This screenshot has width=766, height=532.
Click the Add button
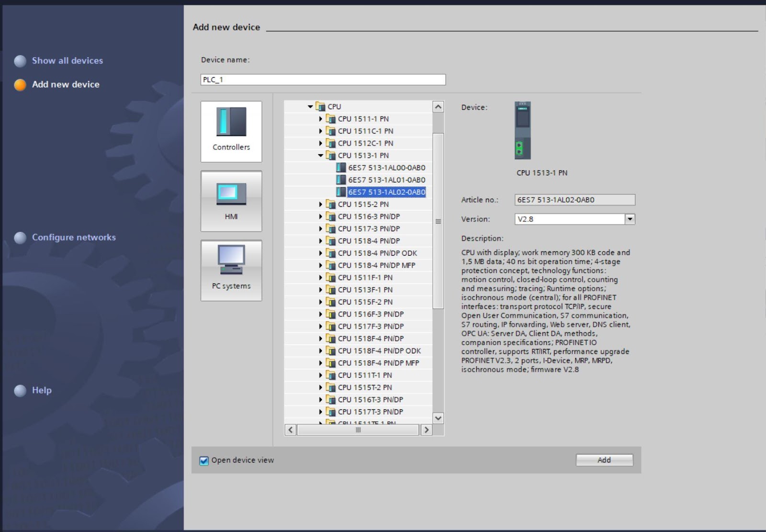pos(604,460)
